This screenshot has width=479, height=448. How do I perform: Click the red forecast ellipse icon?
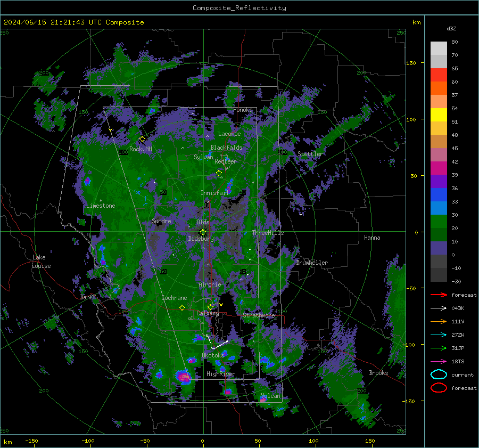click(439, 388)
